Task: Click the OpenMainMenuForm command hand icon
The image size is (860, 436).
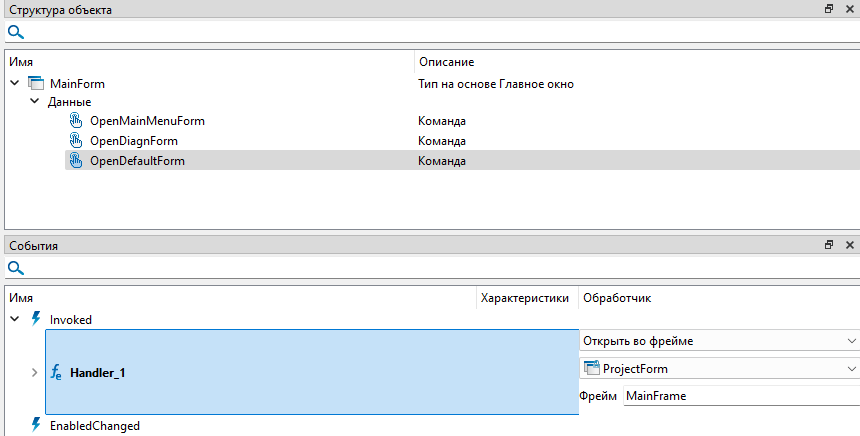Action: [x=75, y=121]
